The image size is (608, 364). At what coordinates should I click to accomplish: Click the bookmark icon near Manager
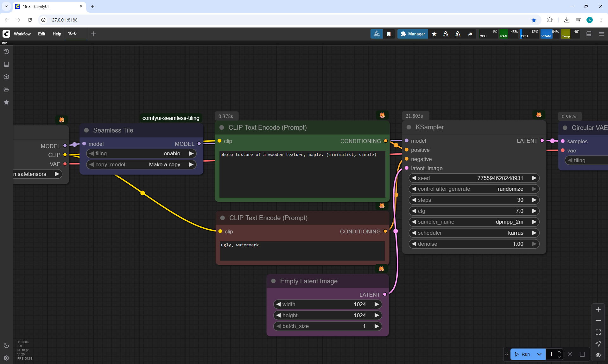click(389, 34)
